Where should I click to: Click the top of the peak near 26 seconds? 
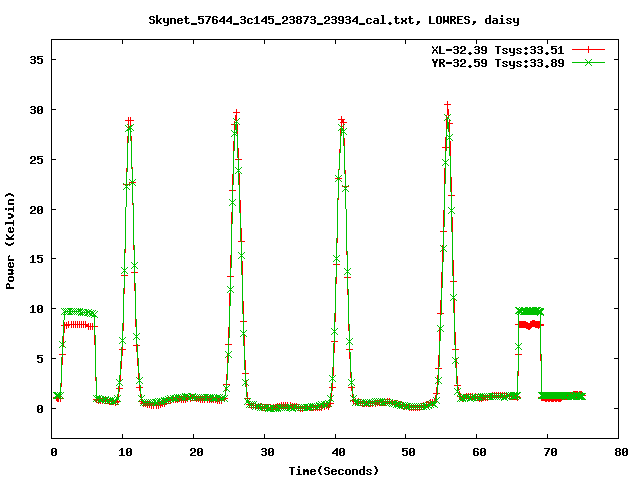click(x=236, y=113)
